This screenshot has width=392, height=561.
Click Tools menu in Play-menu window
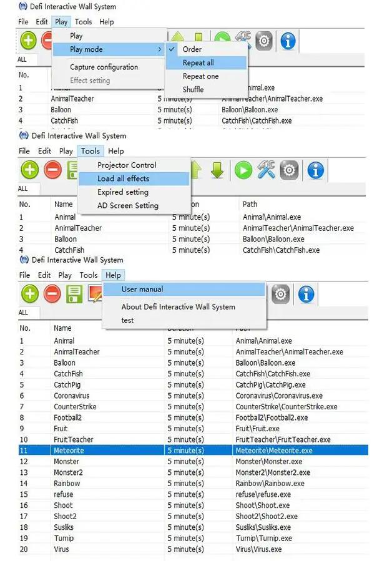[x=83, y=21]
